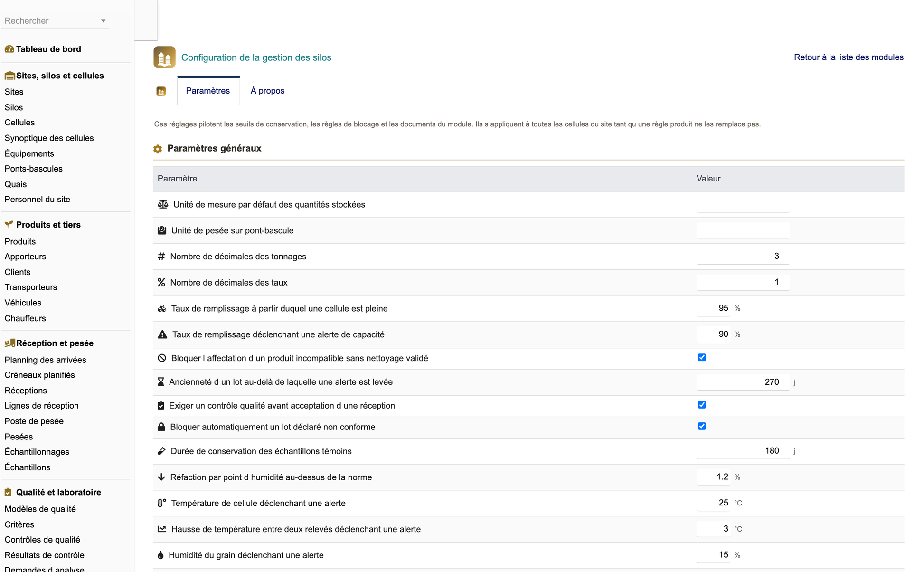The height and width of the screenshot is (572, 924).
Task: Click the percent icon for décimales des taux
Action: pyautogui.click(x=161, y=282)
